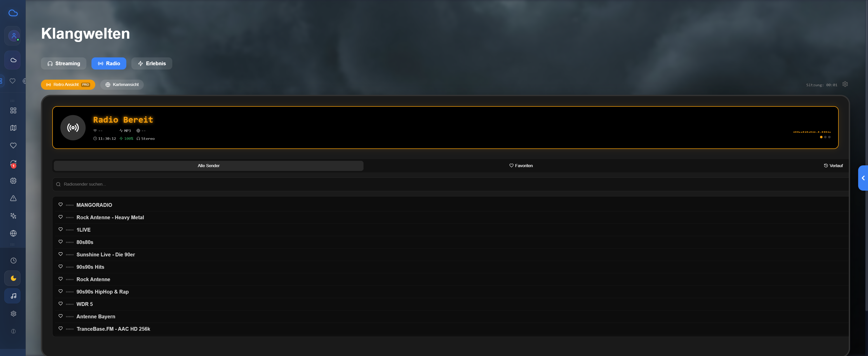Favorite the MANGORADIO station heart

click(x=61, y=204)
